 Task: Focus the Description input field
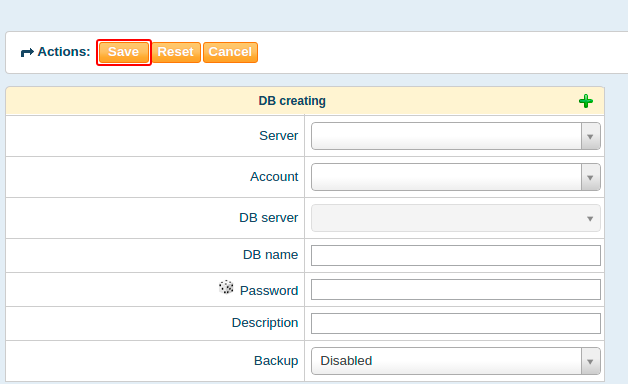pyautogui.click(x=456, y=324)
